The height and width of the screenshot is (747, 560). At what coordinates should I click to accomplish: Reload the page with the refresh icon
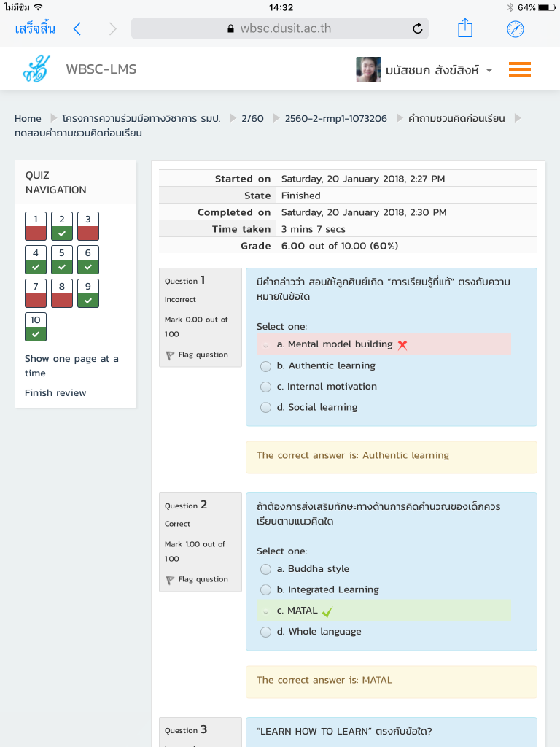coord(417,28)
